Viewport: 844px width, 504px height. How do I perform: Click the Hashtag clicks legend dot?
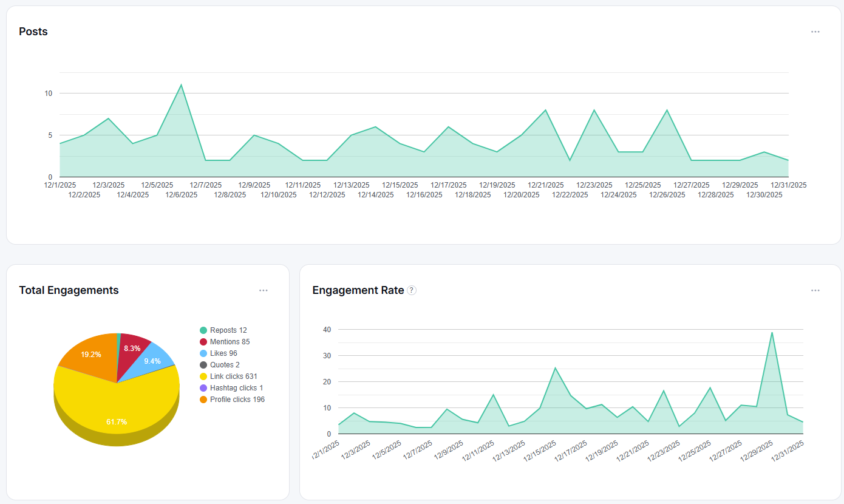203,388
